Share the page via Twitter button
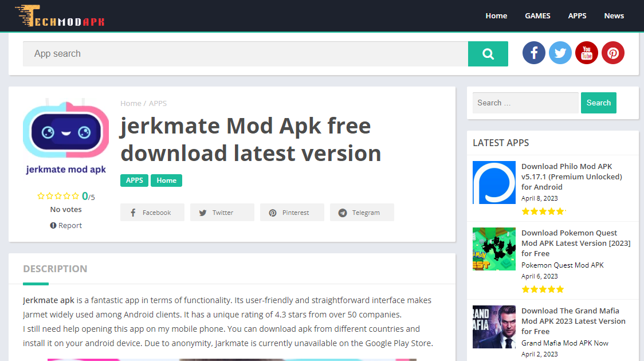This screenshot has width=644, height=361. (x=222, y=213)
